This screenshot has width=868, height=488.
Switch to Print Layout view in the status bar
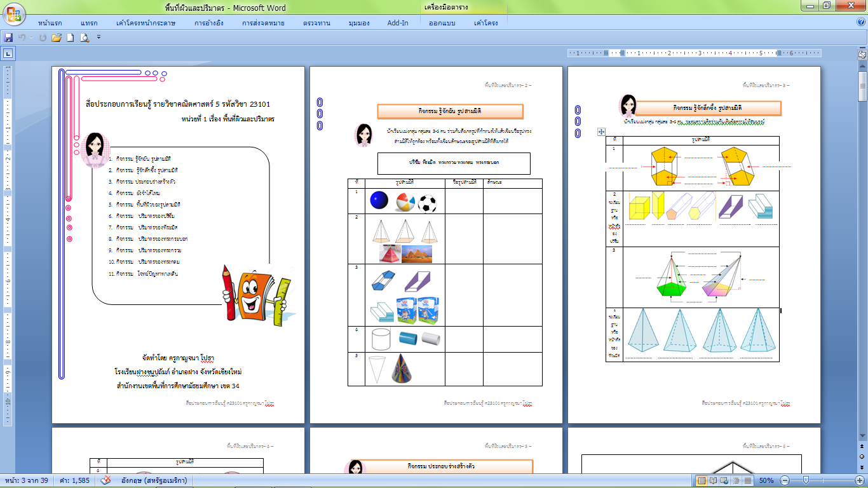702,480
